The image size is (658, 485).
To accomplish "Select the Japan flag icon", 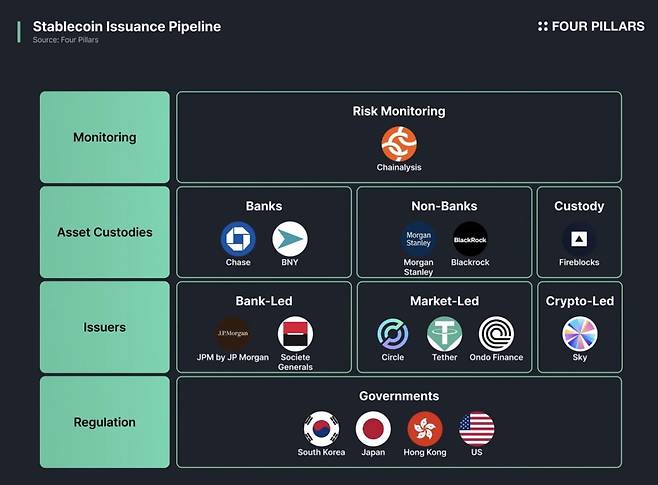I will 373,429.
